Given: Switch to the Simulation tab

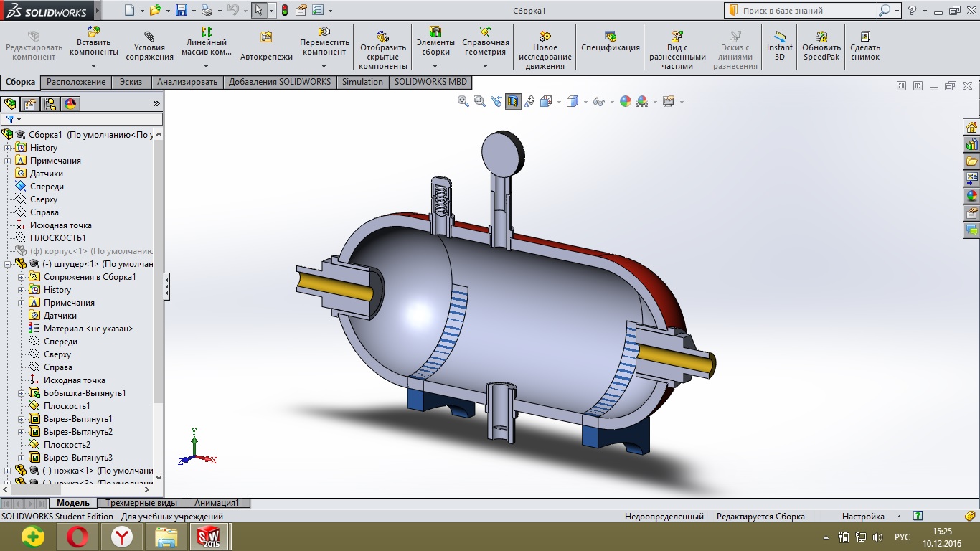Looking at the screenshot, I should 362,82.
